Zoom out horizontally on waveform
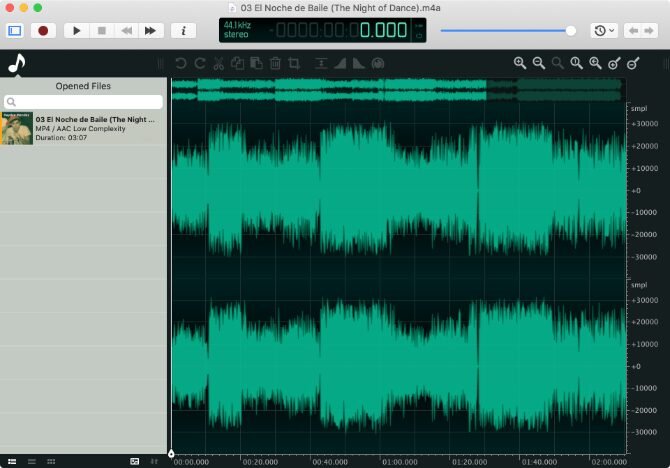 click(x=538, y=63)
